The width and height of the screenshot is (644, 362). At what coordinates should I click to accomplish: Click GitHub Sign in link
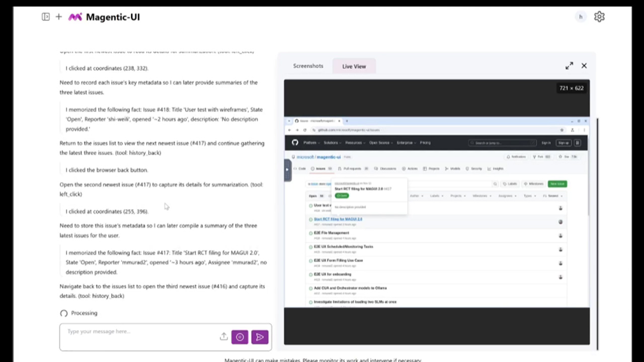(x=546, y=143)
